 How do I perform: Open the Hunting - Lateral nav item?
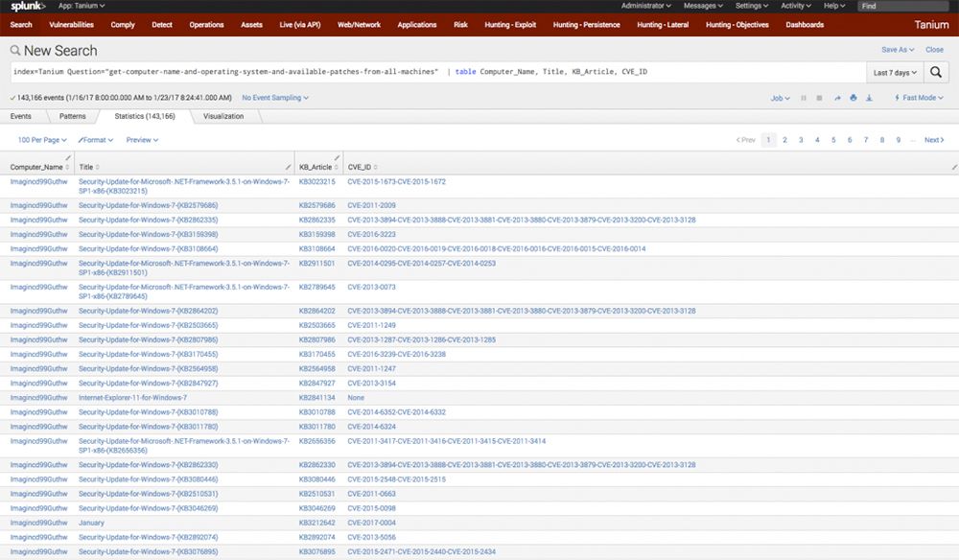(x=663, y=25)
